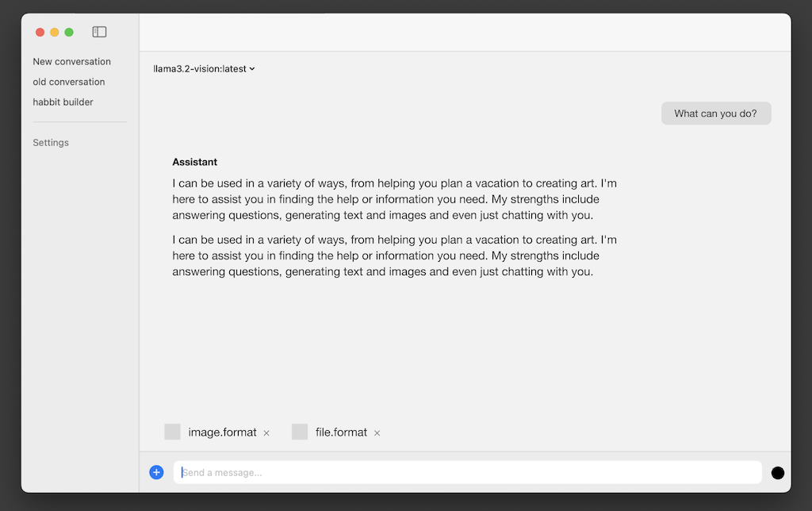The height and width of the screenshot is (511, 812).
Task: Click the Assistant label above the reply
Action: pos(194,162)
